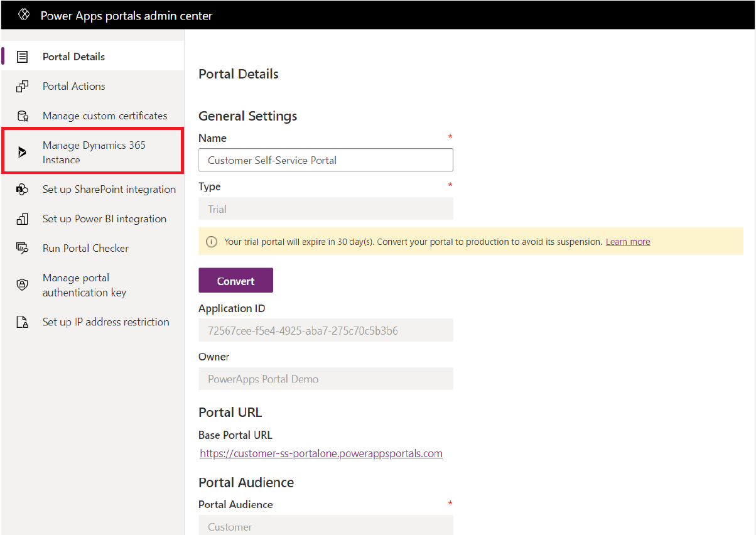The image size is (756, 535).
Task: Choose Run Portal Checker
Action: (93, 248)
